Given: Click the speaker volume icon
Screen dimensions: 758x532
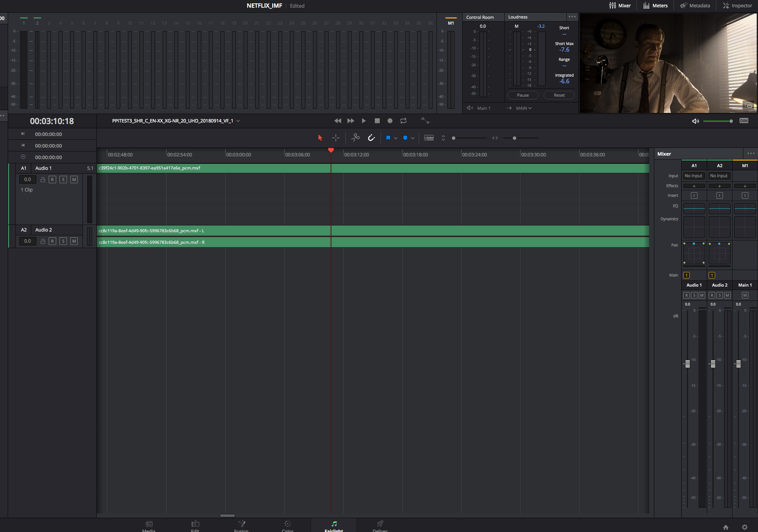Looking at the screenshot, I should [696, 121].
